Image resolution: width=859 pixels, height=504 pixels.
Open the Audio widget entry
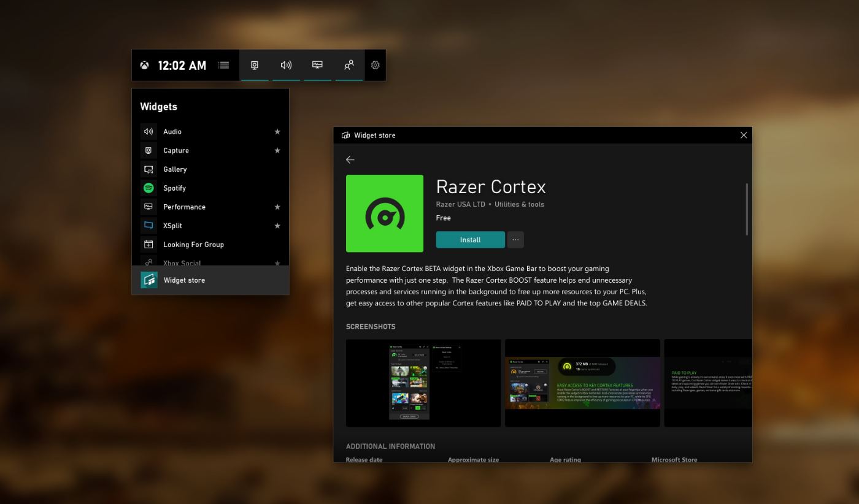click(x=210, y=131)
